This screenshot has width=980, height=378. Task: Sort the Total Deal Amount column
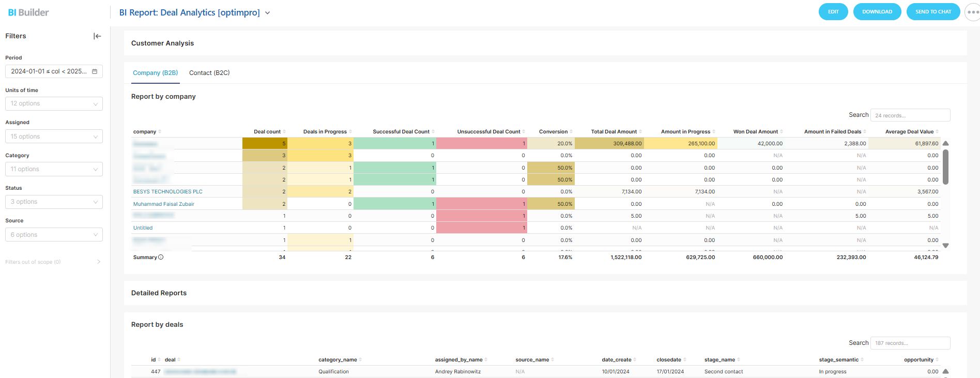tap(640, 132)
